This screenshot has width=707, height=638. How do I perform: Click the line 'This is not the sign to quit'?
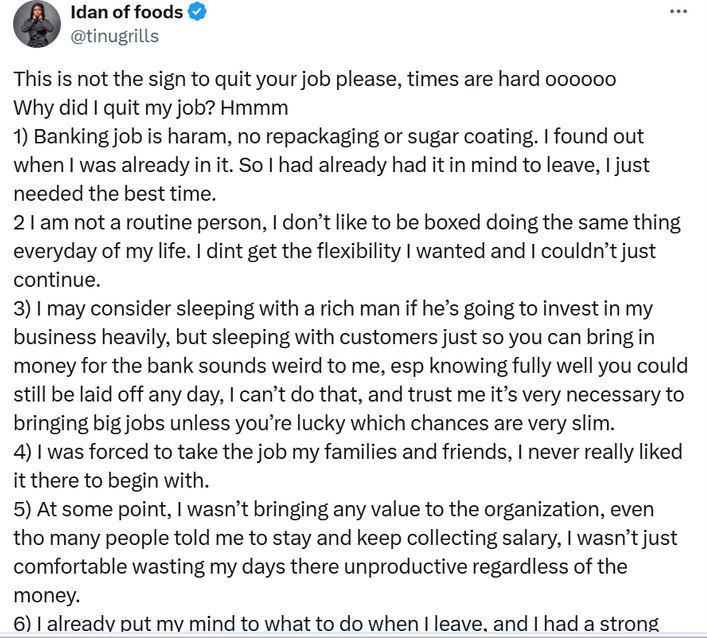[315, 79]
